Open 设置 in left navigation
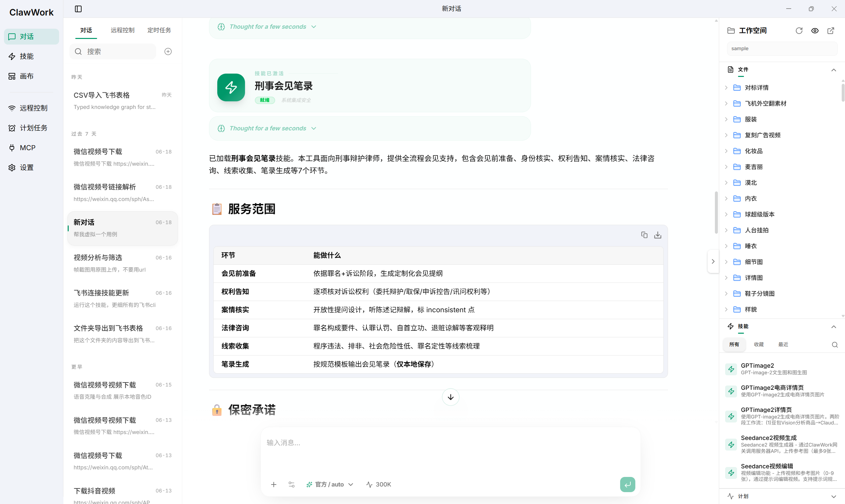Image resolution: width=845 pixels, height=504 pixels. pyautogui.click(x=31, y=167)
